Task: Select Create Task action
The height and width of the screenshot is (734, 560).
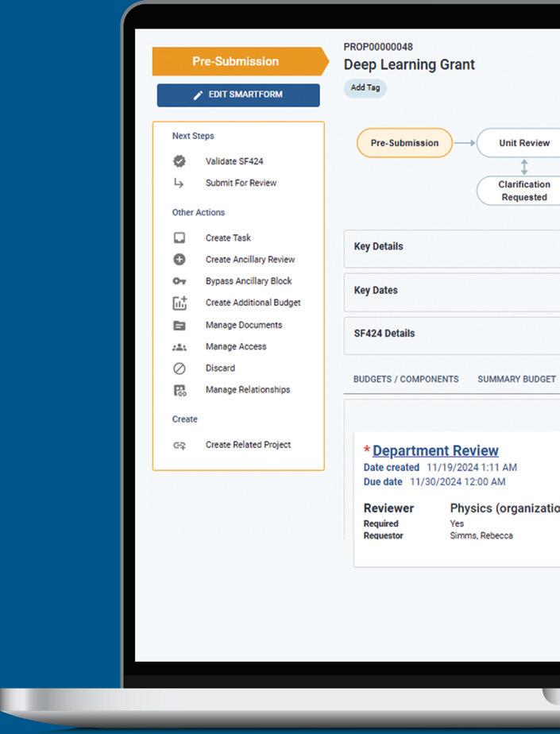Action: click(x=228, y=238)
